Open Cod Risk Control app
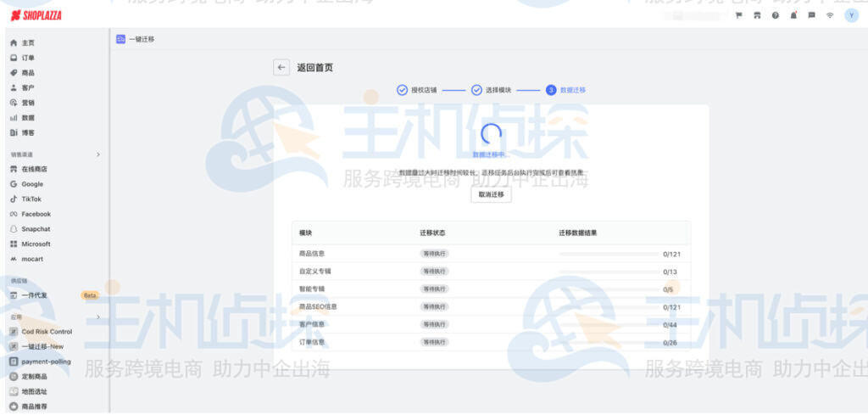 click(x=47, y=331)
